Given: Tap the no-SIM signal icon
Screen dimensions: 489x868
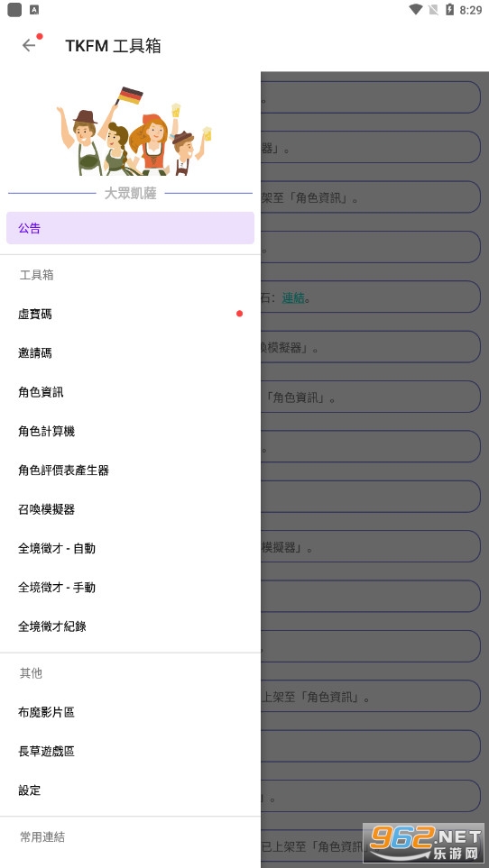Looking at the screenshot, I should [x=433, y=9].
